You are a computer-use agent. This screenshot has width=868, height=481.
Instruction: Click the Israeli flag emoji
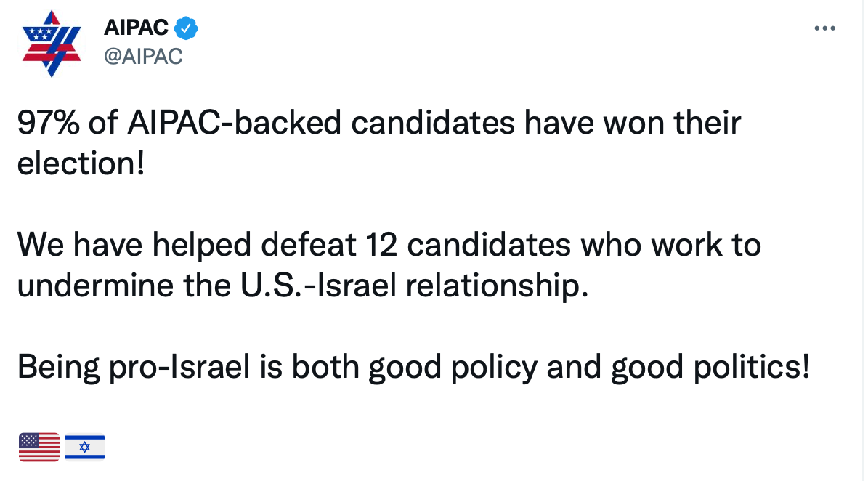(x=85, y=447)
